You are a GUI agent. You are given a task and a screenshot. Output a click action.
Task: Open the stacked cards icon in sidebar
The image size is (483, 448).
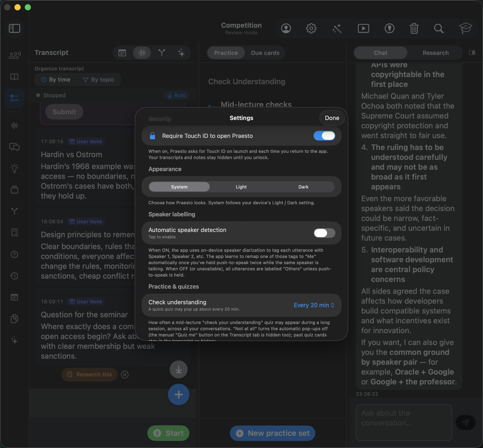click(14, 190)
